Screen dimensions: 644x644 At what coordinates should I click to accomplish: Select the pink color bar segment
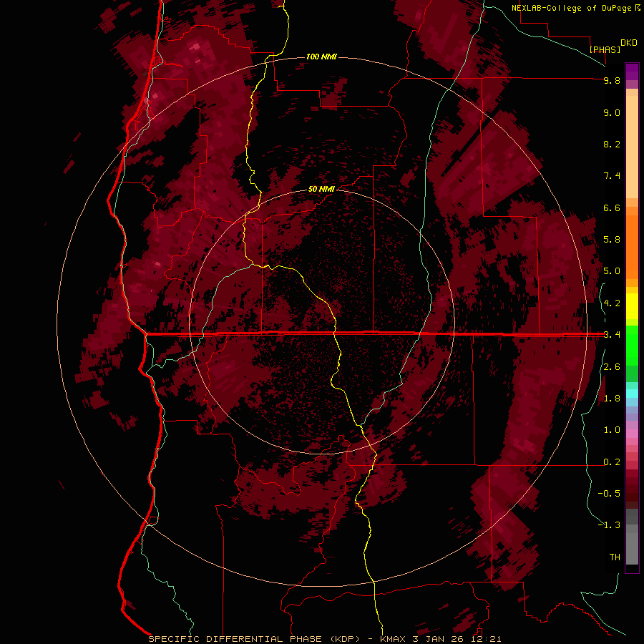(632, 434)
